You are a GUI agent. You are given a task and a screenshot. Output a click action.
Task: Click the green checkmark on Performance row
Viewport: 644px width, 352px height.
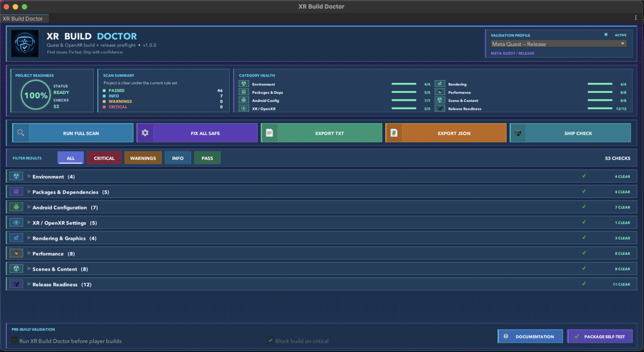[584, 253]
